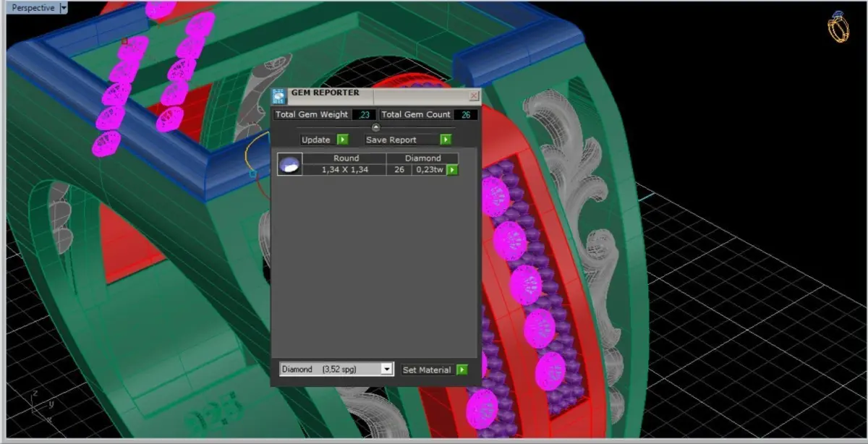The height and width of the screenshot is (444, 868).
Task: Click the Gem Reporter panel icon
Action: point(279,96)
